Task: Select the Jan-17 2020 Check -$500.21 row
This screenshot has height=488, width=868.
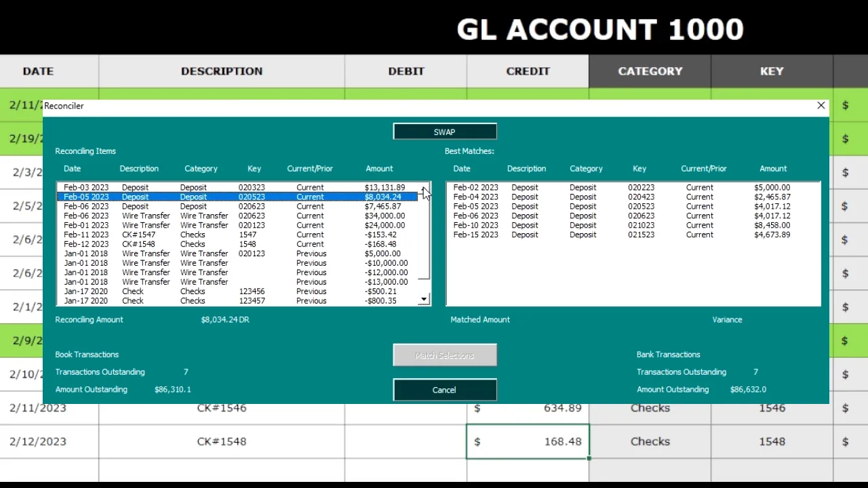Action: (203, 291)
